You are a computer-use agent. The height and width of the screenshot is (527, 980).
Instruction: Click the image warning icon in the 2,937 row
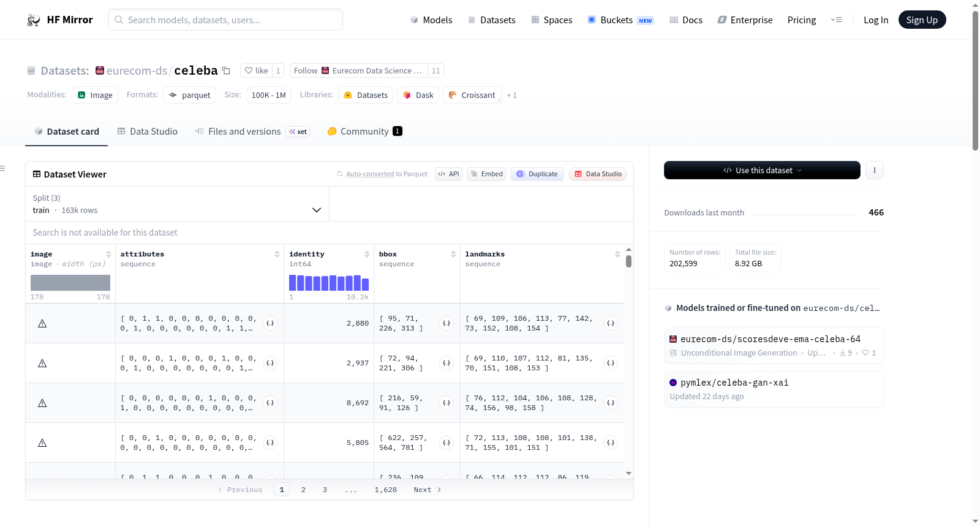click(42, 363)
